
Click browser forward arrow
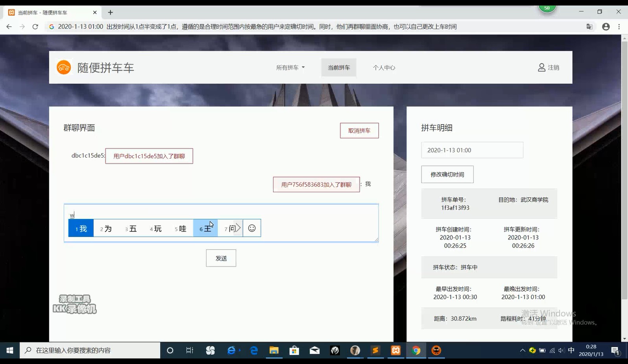click(x=22, y=27)
